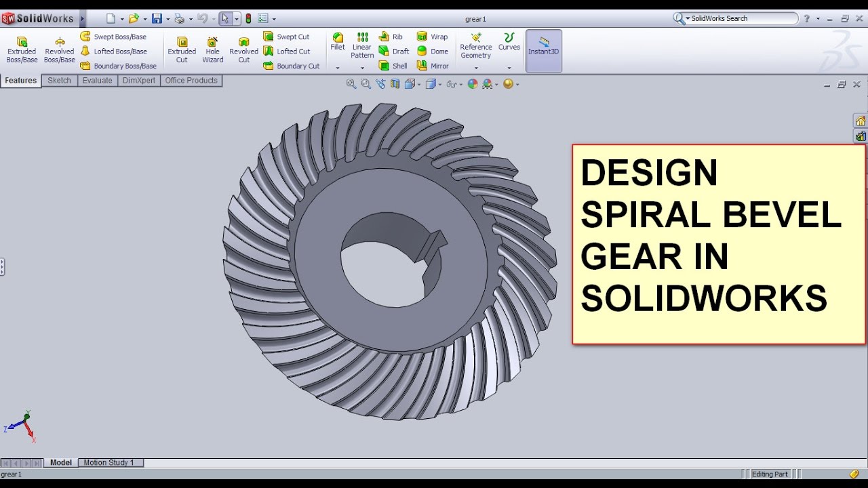Open the Options icon
This screenshot has height=488, width=868.
[263, 19]
